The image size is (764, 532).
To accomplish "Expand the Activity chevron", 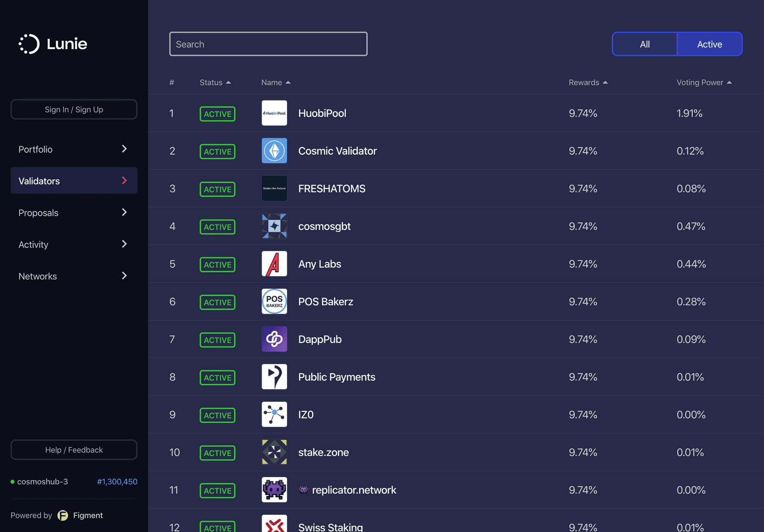I will 124,244.
